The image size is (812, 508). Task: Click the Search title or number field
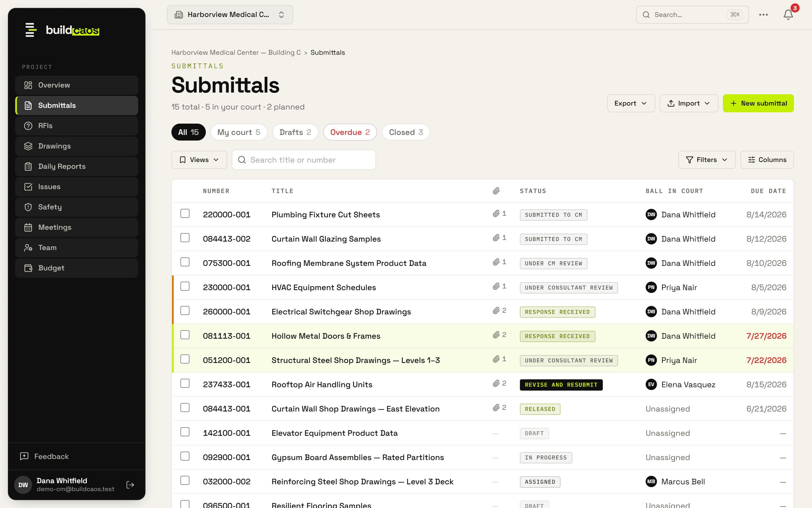(304, 159)
